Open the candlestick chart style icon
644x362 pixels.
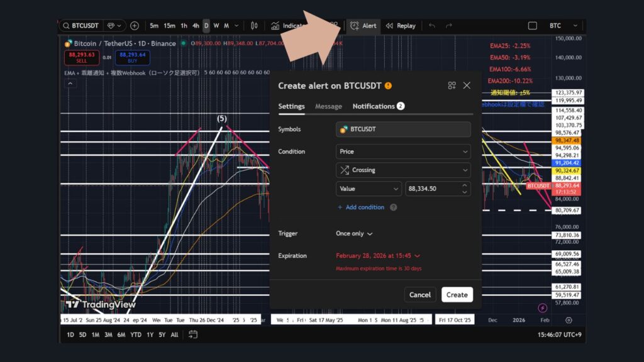(254, 26)
